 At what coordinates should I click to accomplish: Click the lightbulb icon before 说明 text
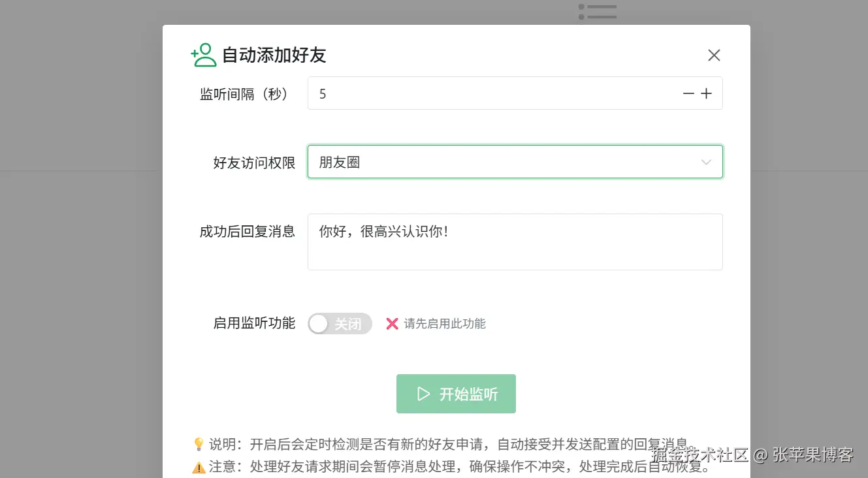coord(199,444)
